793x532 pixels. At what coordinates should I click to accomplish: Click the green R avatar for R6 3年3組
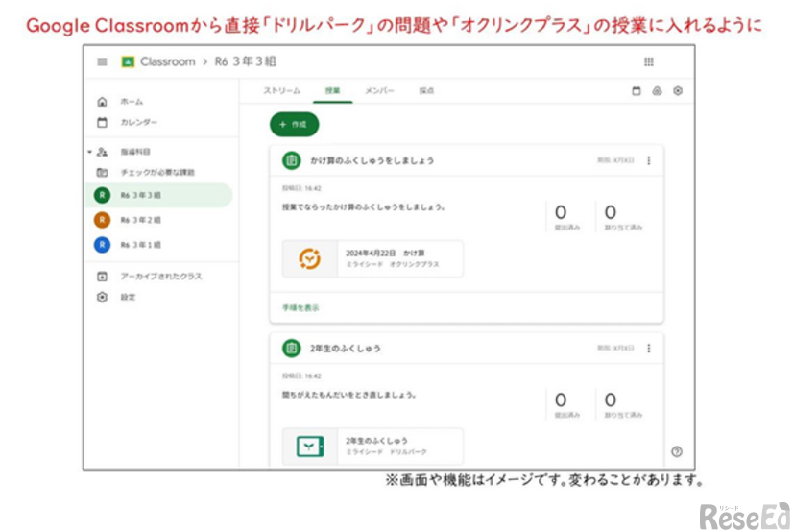click(x=102, y=195)
